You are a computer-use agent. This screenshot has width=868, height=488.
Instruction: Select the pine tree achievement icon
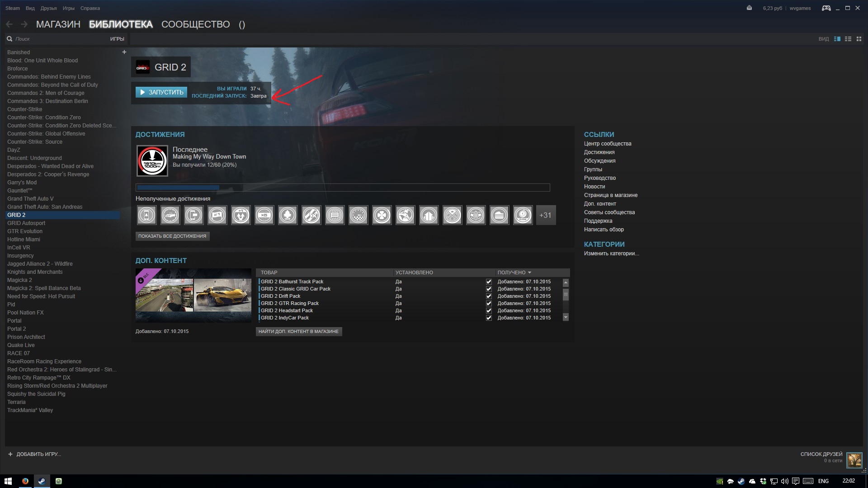[x=288, y=215]
